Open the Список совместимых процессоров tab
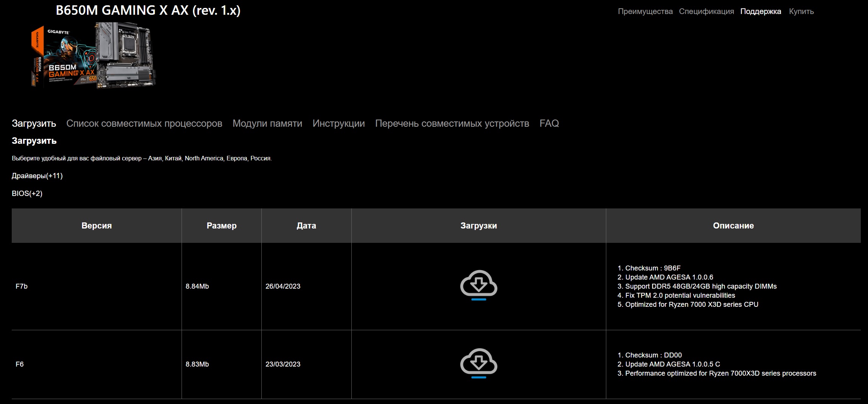 144,123
